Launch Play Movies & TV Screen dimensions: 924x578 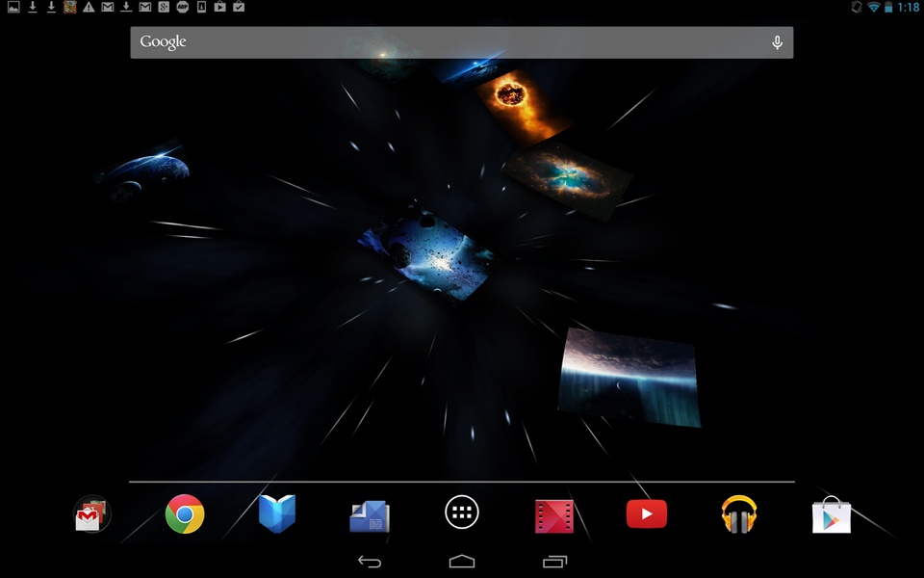pyautogui.click(x=554, y=516)
